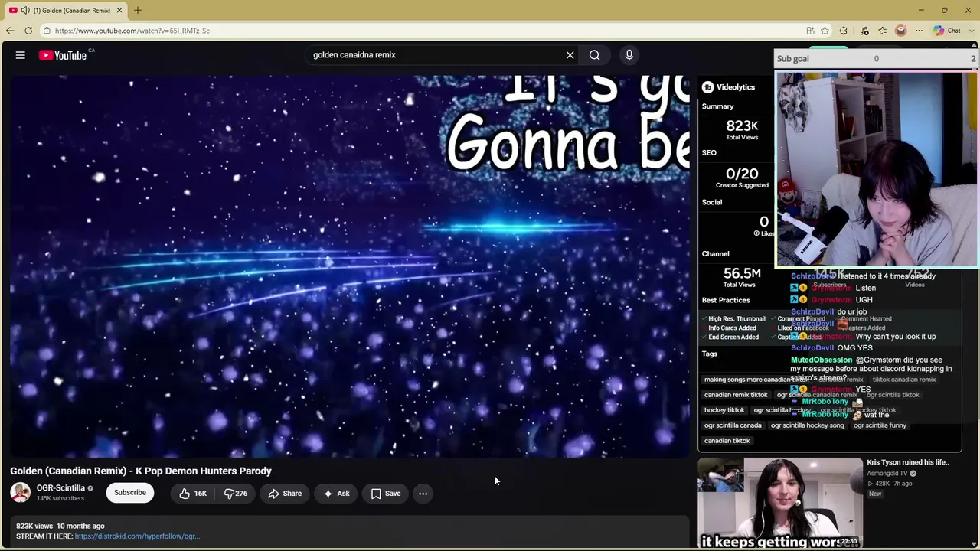The width and height of the screenshot is (980, 551).
Task: Click the 823K Total Views stat
Action: pyautogui.click(x=742, y=129)
